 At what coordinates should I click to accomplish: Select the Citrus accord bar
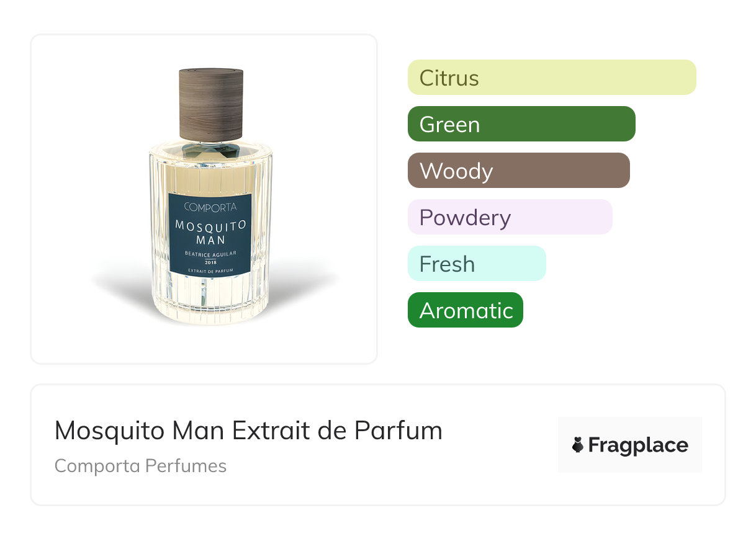tap(552, 78)
